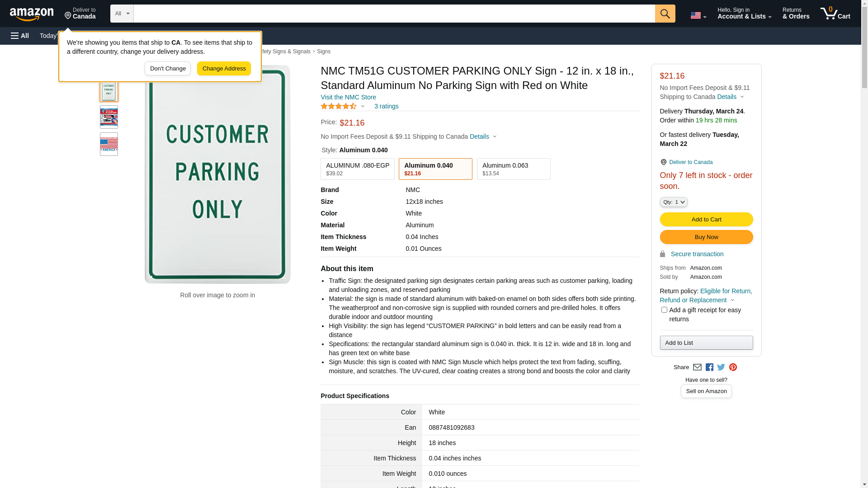This screenshot has width=868, height=488.
Task: Select ALUMINUM .080-EGP style option
Action: coord(357,169)
